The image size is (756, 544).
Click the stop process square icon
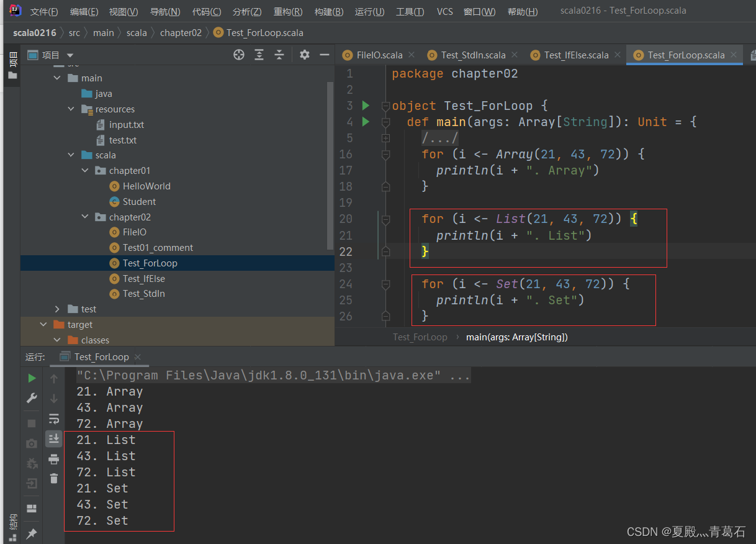(32, 423)
